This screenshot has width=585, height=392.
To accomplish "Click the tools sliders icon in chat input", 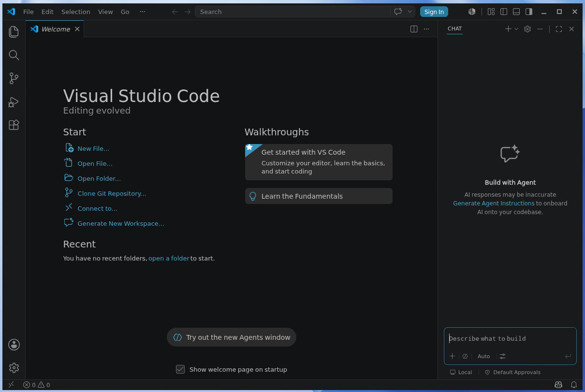I will (x=503, y=356).
